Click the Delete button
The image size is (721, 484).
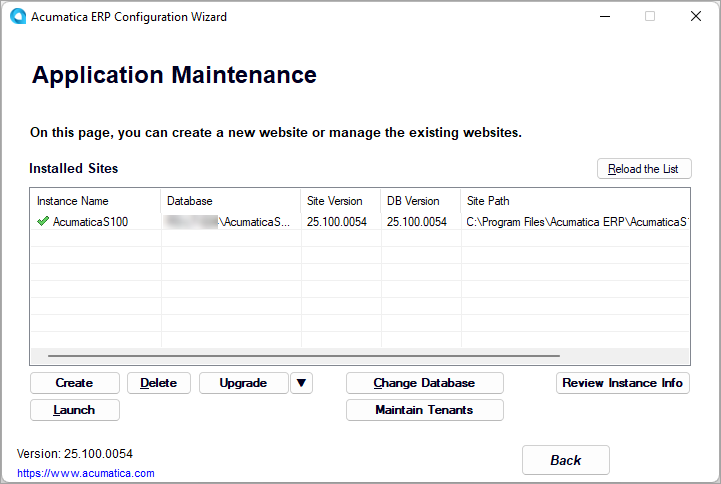click(159, 383)
